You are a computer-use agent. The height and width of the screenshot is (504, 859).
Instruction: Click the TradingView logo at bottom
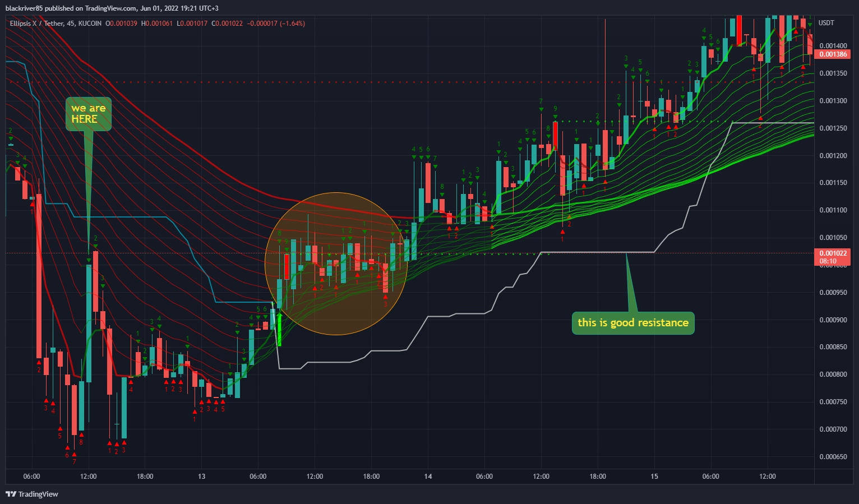[32, 494]
